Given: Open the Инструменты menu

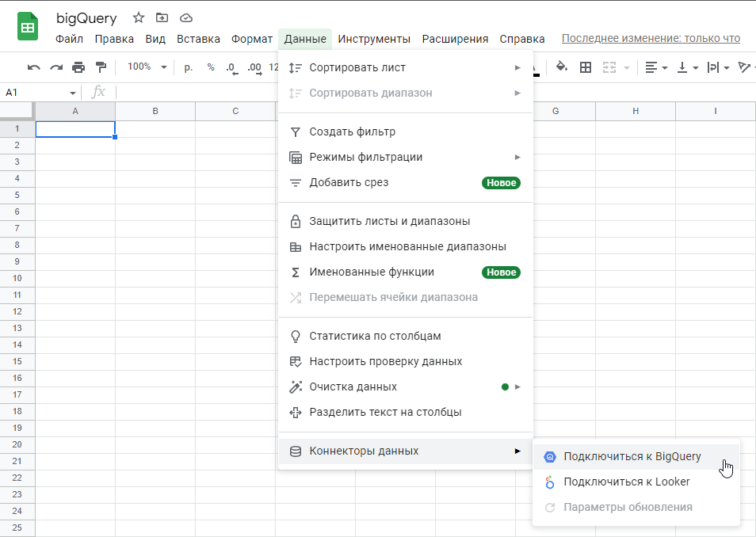Looking at the screenshot, I should point(374,39).
